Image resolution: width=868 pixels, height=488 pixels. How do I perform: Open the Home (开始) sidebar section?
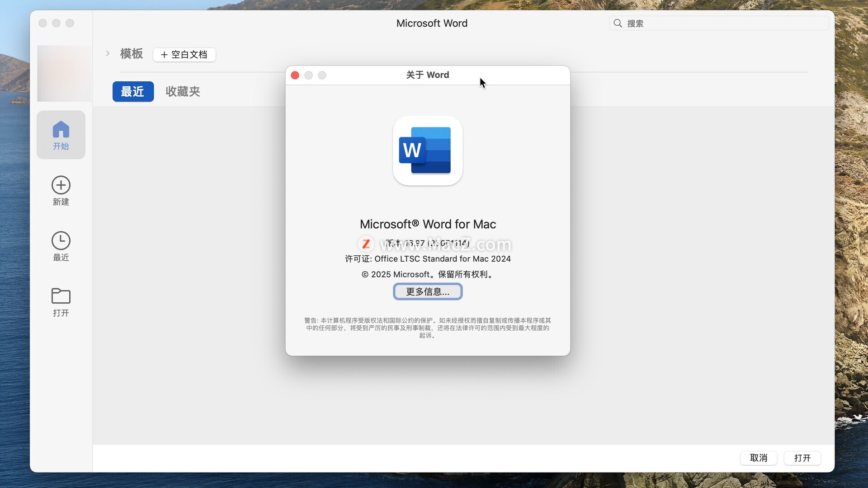click(x=61, y=135)
